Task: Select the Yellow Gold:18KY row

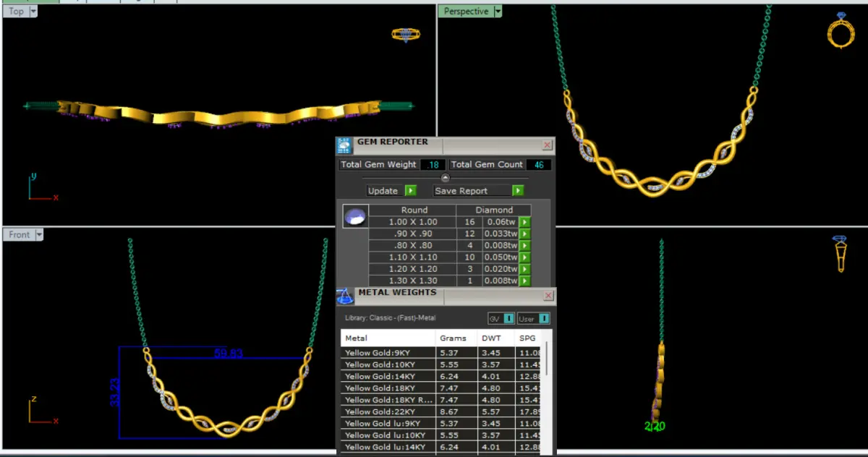Action: (441, 388)
